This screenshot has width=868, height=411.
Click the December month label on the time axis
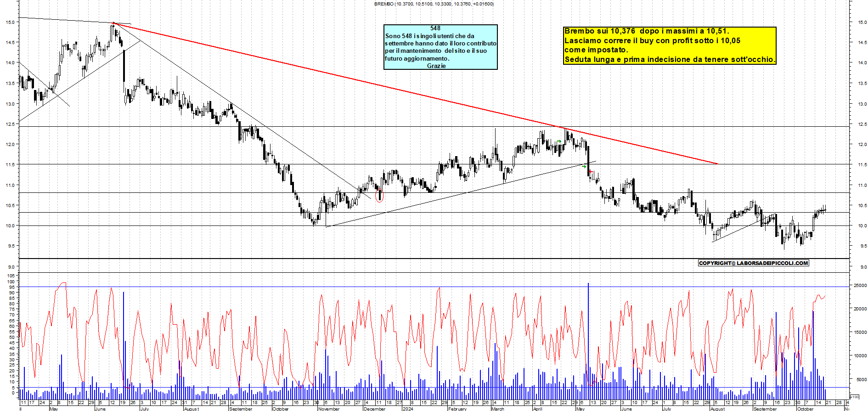[375, 409]
